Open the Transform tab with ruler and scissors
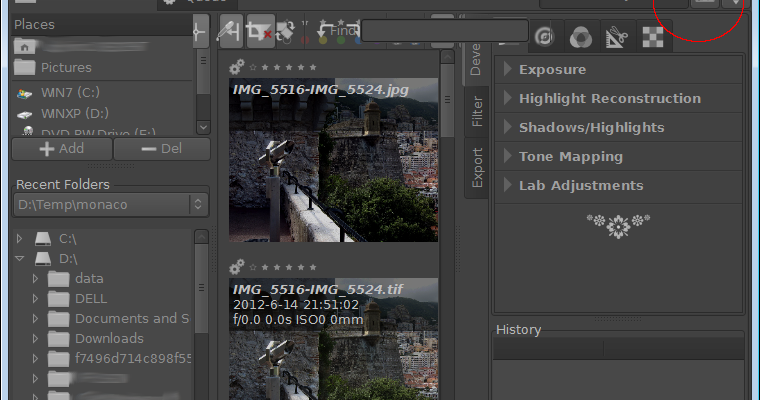The image size is (760, 400). tap(618, 36)
